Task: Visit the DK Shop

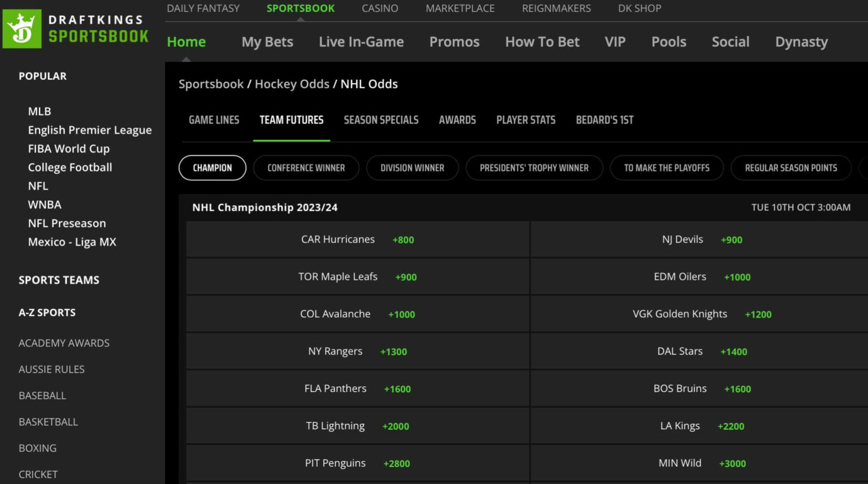Action: (x=639, y=8)
